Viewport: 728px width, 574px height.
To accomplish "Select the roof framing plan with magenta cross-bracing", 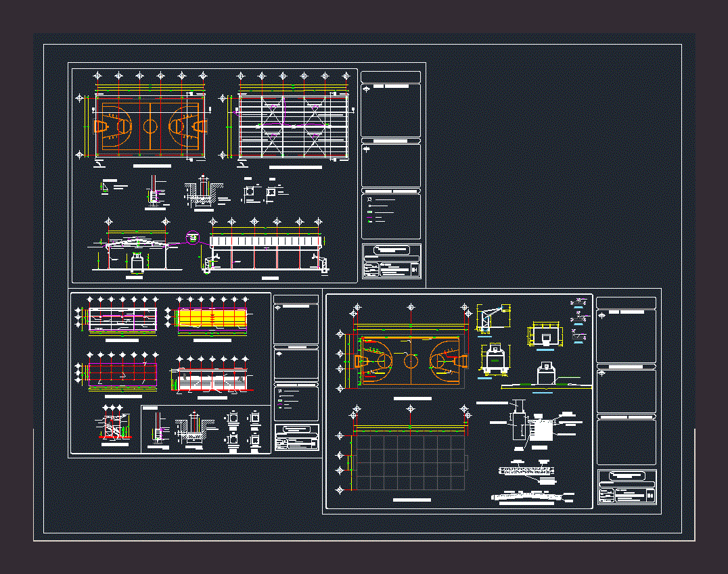I will 294,126.
